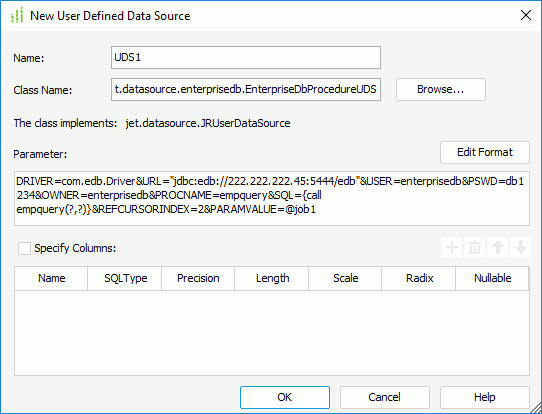542x414 pixels.
Task: Enable the Specify Columns checkbox
Action: (24, 248)
